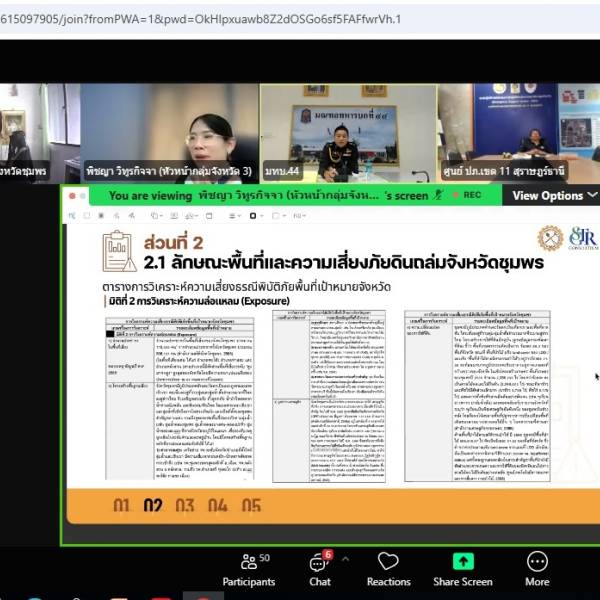The height and width of the screenshot is (600, 600).
Task: Select the พิชญา วิทูรกิจจา video tile
Action: [169, 134]
